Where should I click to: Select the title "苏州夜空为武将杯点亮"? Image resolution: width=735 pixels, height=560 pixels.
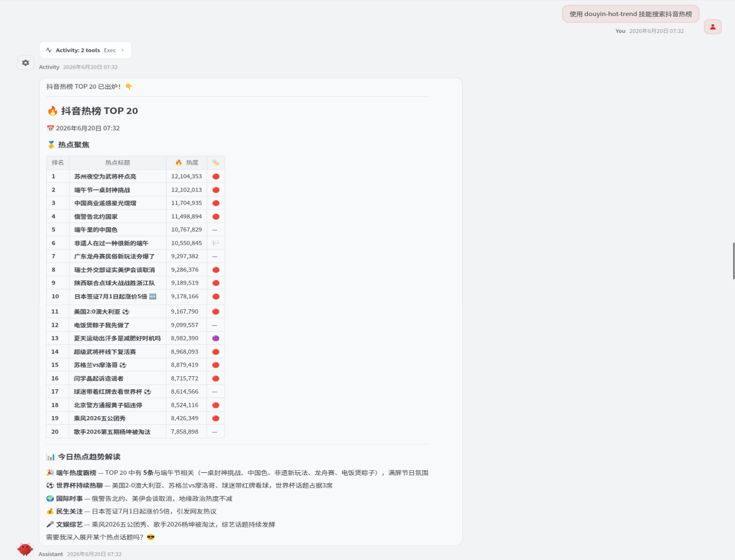click(105, 176)
